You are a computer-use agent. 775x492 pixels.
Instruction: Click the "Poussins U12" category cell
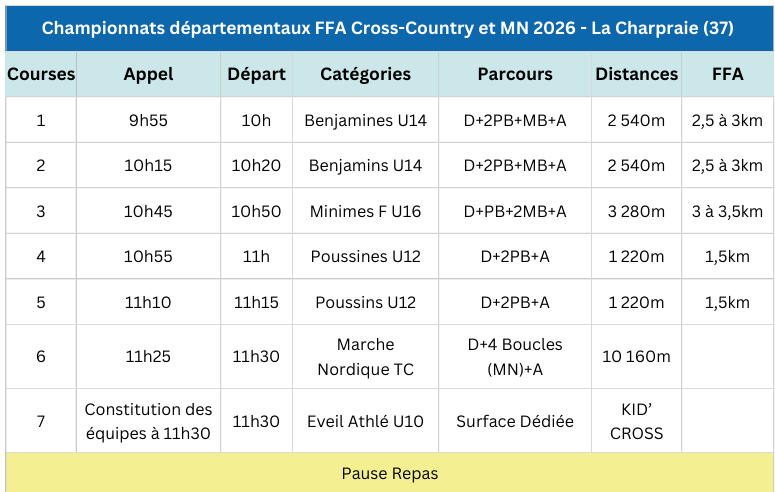[x=365, y=302]
